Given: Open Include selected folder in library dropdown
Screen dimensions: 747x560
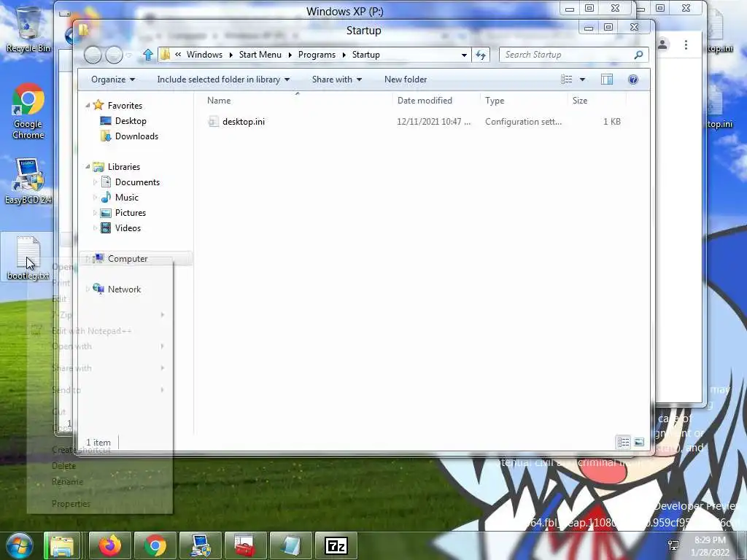Looking at the screenshot, I should (223, 79).
